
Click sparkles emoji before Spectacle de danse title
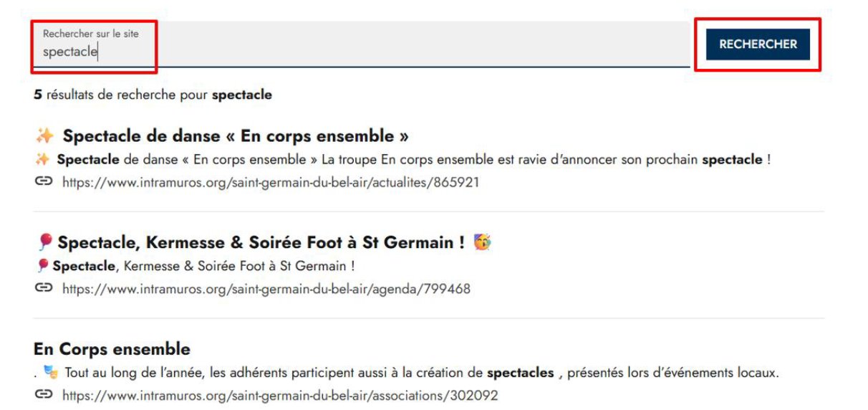[x=44, y=136]
